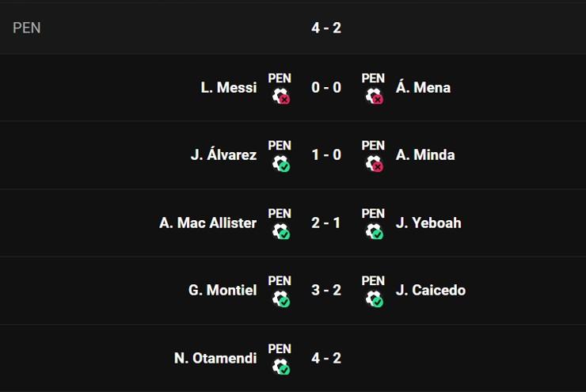The width and height of the screenshot is (586, 392).
Task: Click L. Messi's missed penalty icon
Action: point(280,96)
